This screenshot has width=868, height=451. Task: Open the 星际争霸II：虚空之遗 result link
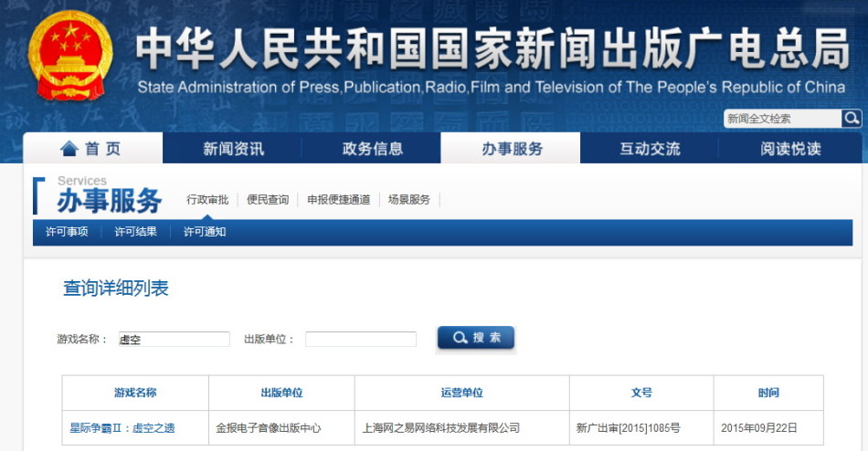tap(122, 427)
